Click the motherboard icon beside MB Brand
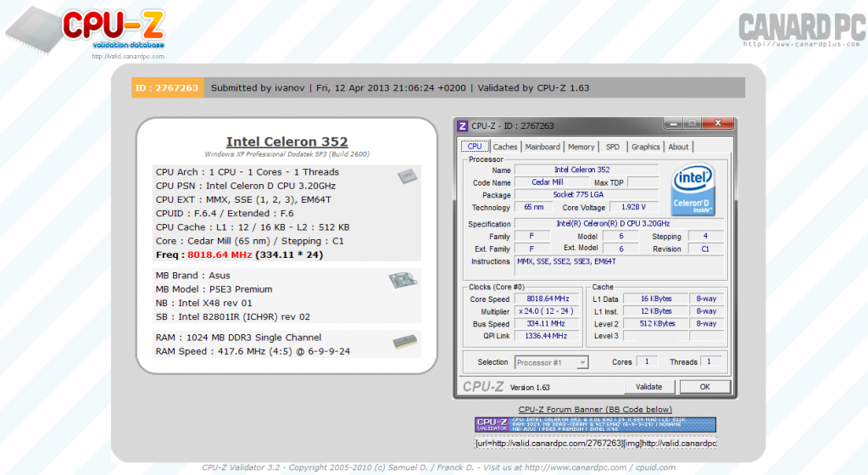Viewport: 868px width, 475px height. [x=403, y=280]
